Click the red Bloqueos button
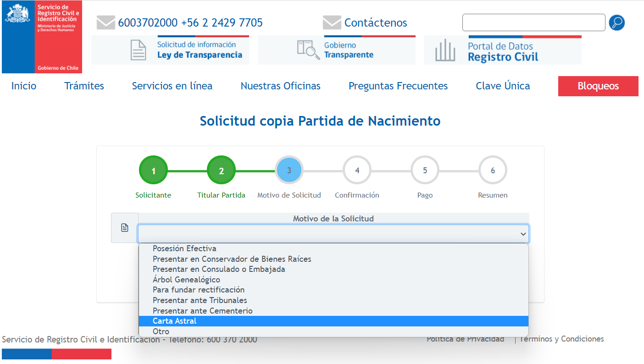The width and height of the screenshot is (644, 364). pos(598,86)
